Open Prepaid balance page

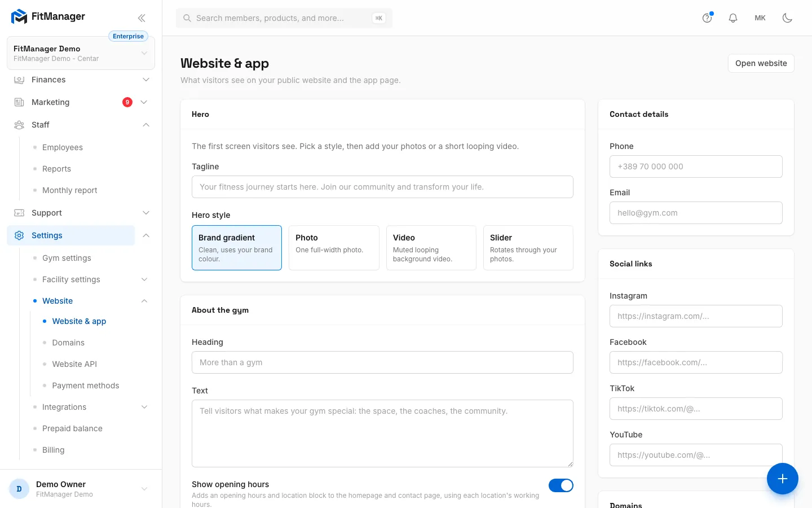[x=72, y=428]
